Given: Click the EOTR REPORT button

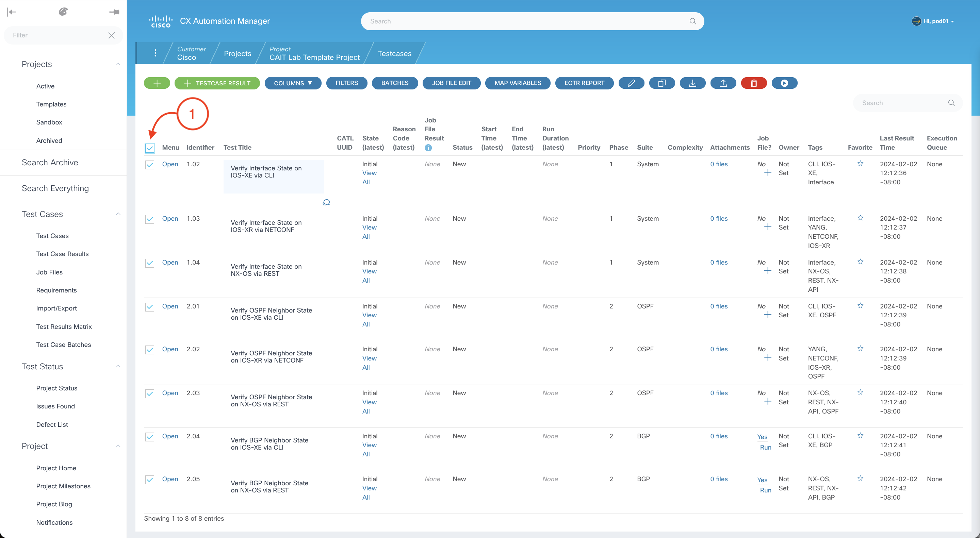Looking at the screenshot, I should [584, 83].
